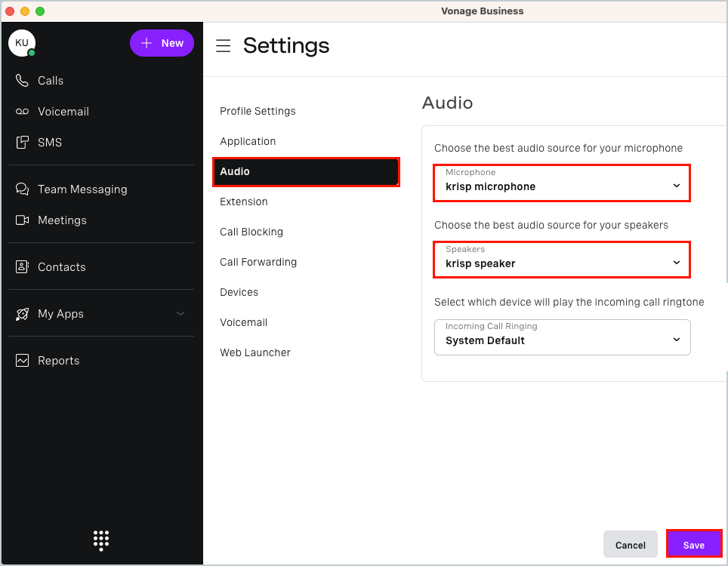The width and height of the screenshot is (728, 566).
Task: Open the dial pad keypad icon
Action: (101, 540)
